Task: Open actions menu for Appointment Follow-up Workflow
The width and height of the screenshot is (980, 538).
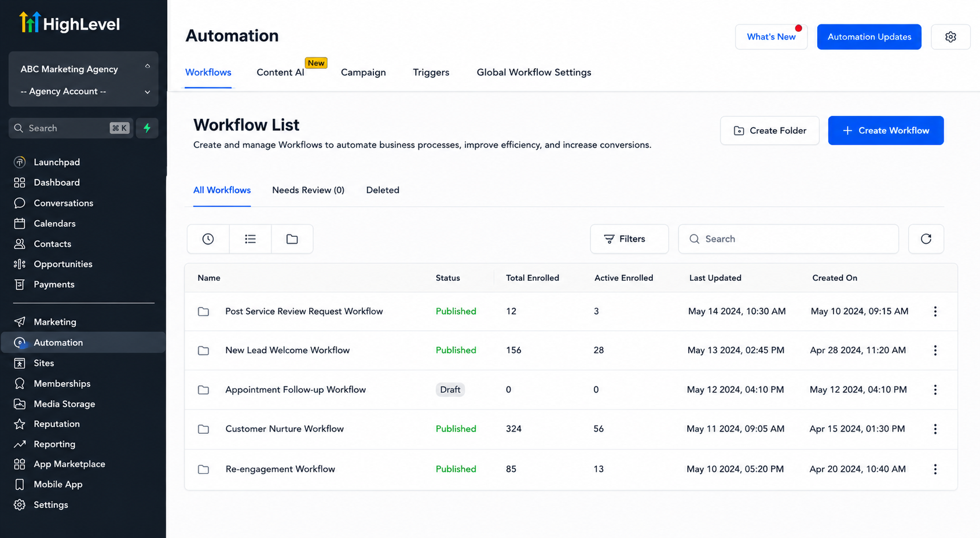Action: pos(935,390)
